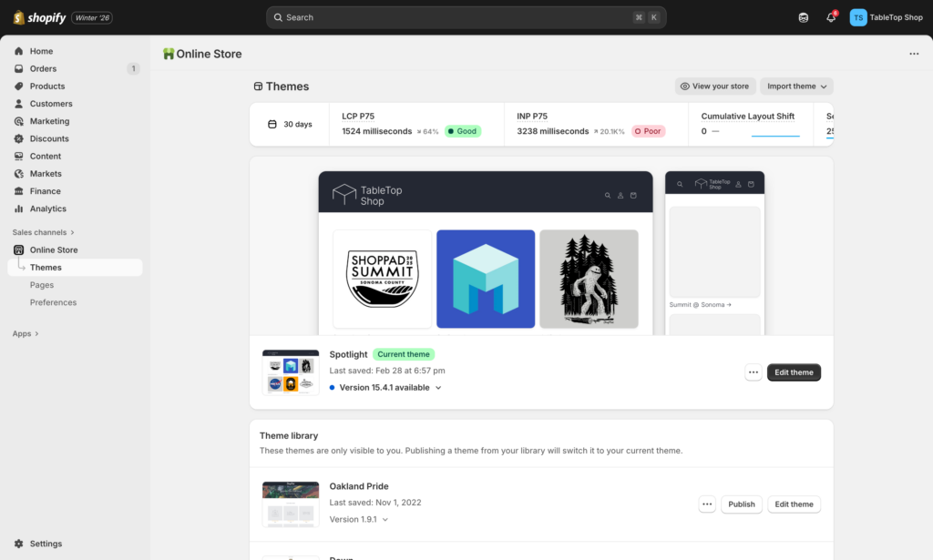This screenshot has width=933, height=560.
Task: Click the Markets globe icon
Action: 19,174
